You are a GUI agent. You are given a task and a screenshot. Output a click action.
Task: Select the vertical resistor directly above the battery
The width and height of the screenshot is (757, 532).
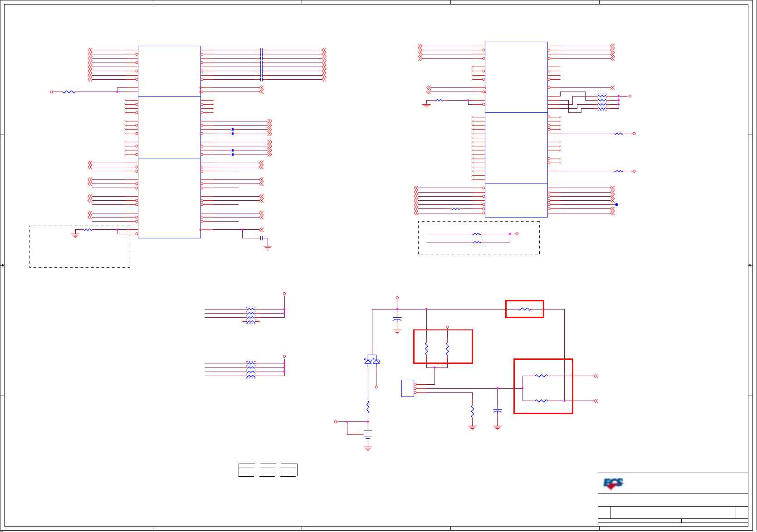coord(368,407)
